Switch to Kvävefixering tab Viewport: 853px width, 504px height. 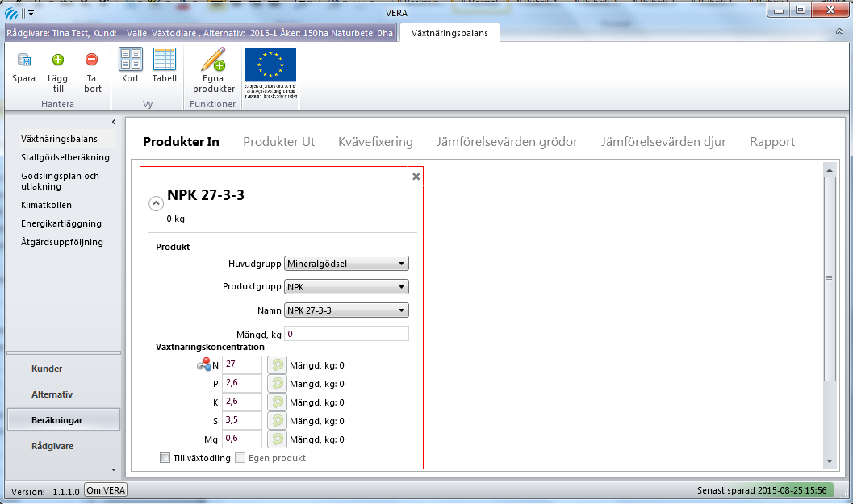[375, 142]
